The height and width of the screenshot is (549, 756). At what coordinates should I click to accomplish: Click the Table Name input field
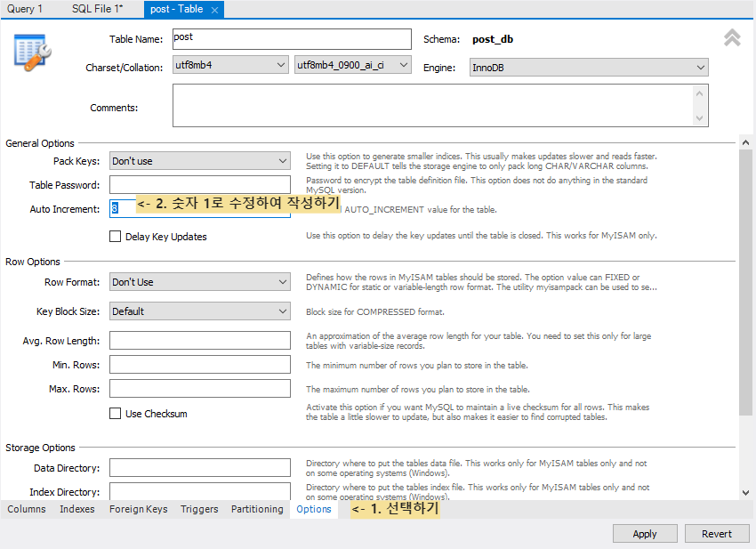(x=292, y=38)
